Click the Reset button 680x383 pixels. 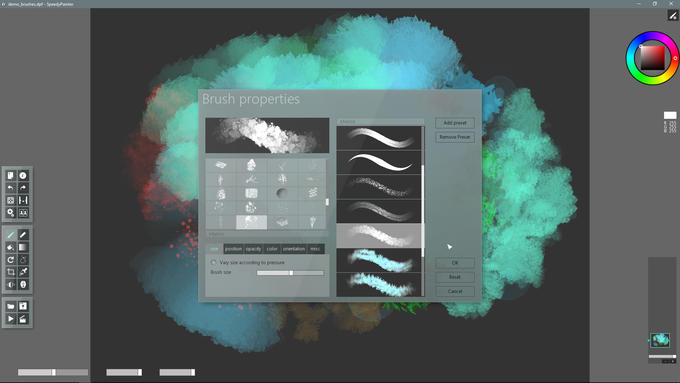pos(454,277)
